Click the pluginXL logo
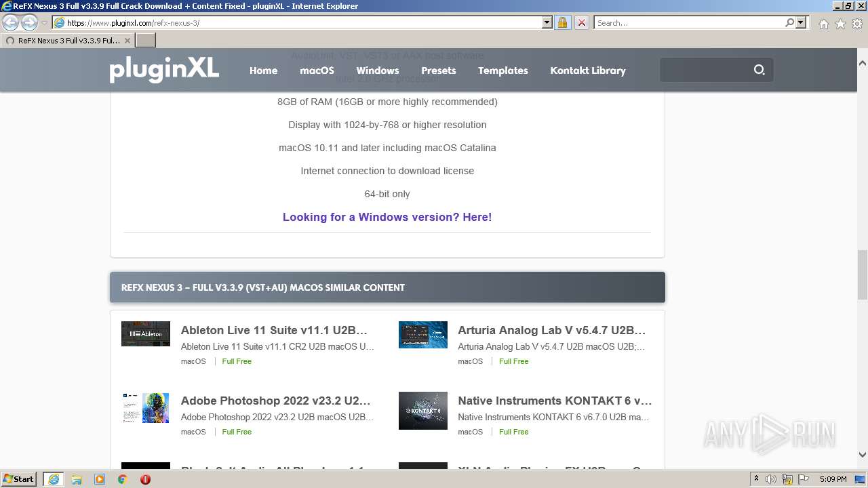Screen dimensions: 868x488 pos(164,68)
